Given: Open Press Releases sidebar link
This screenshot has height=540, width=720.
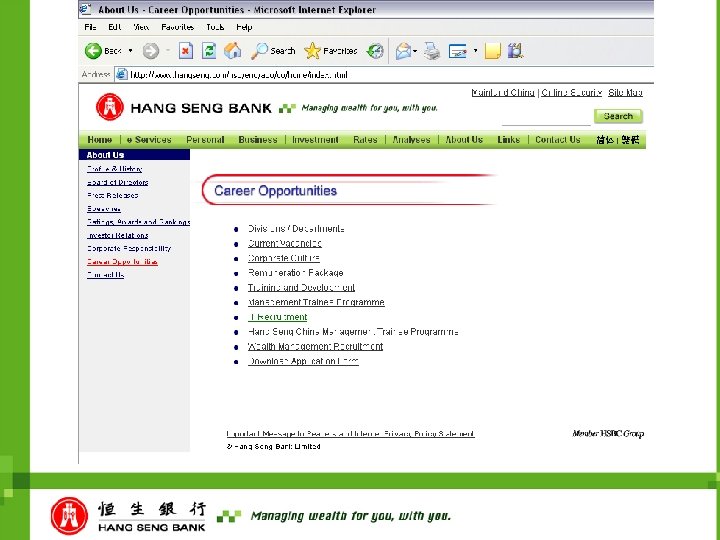Looking at the screenshot, I should click(112, 195).
